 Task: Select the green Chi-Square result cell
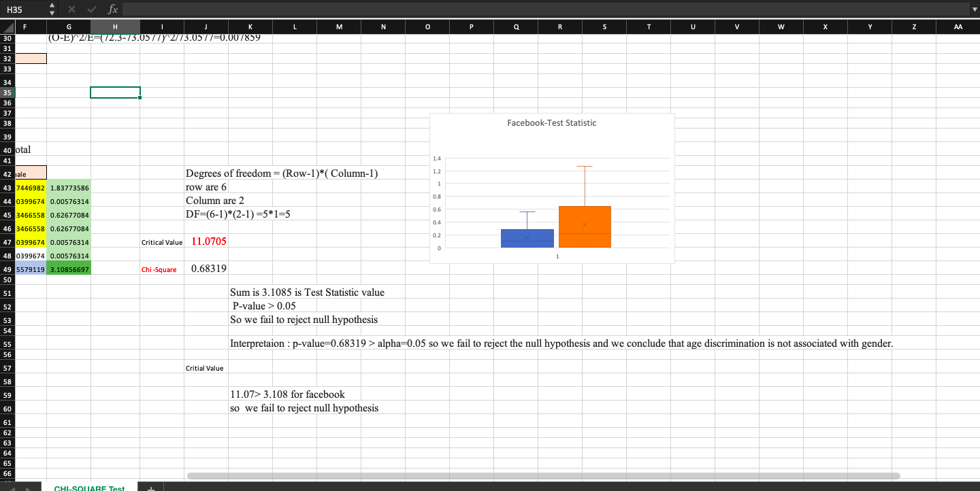coord(68,269)
